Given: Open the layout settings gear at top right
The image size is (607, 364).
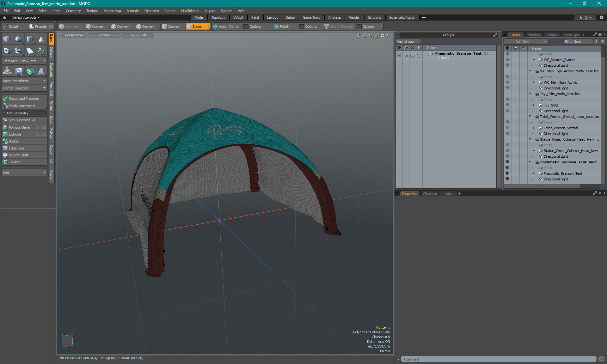Looking at the screenshot, I should (602, 17).
